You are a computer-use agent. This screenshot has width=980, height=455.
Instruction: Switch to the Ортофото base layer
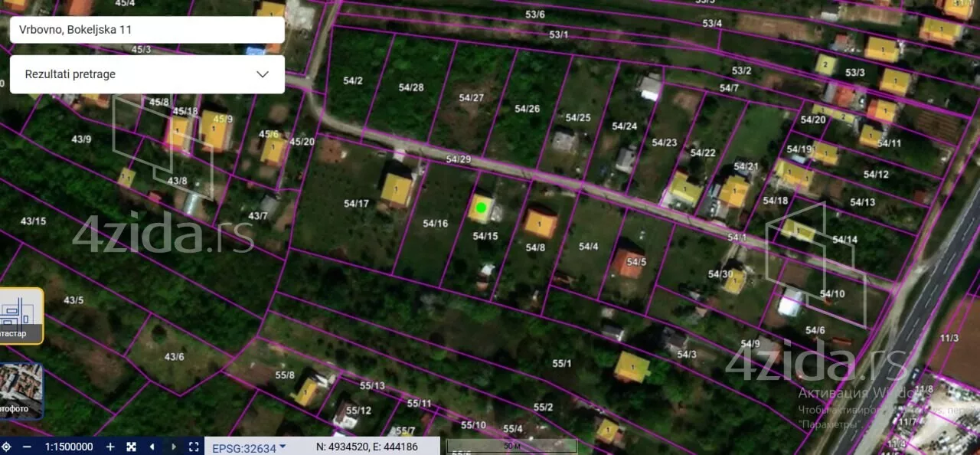click(20, 391)
